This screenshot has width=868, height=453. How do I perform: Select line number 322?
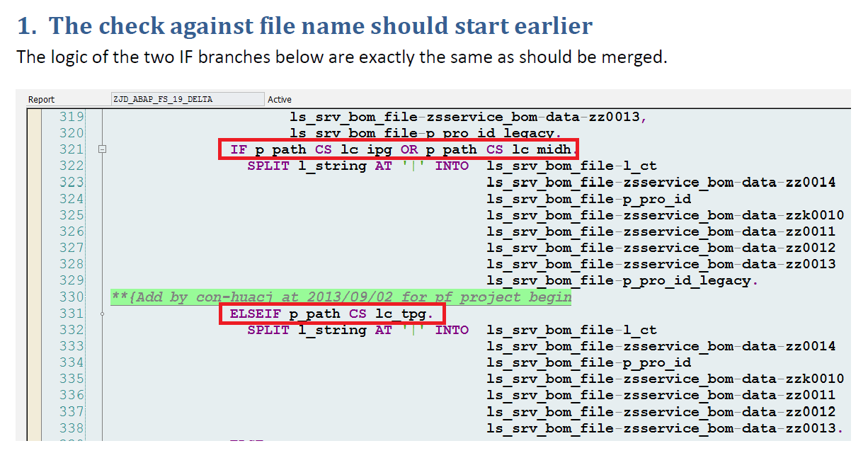click(72, 166)
